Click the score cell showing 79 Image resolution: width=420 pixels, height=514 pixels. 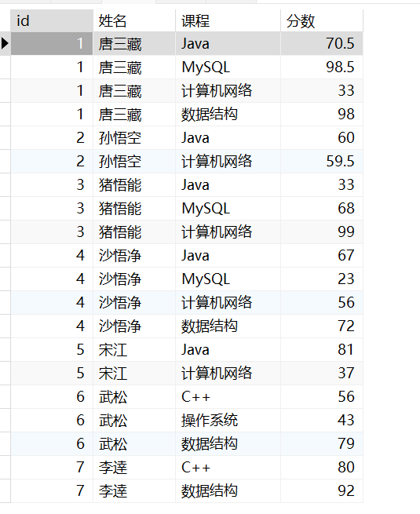322,444
